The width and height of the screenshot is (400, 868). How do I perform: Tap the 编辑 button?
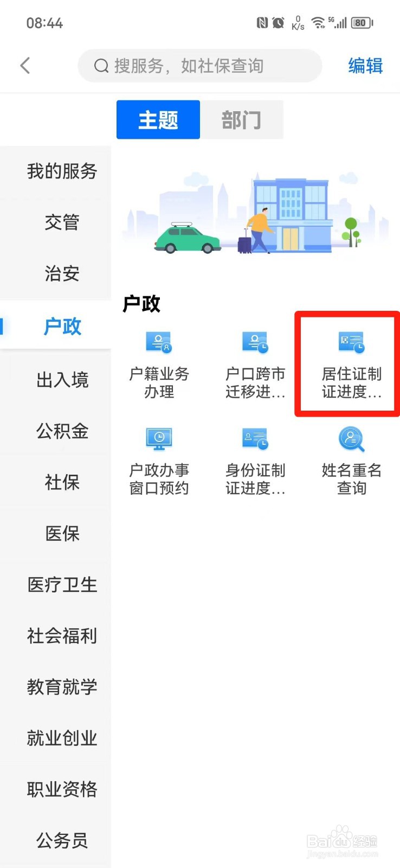click(x=365, y=66)
